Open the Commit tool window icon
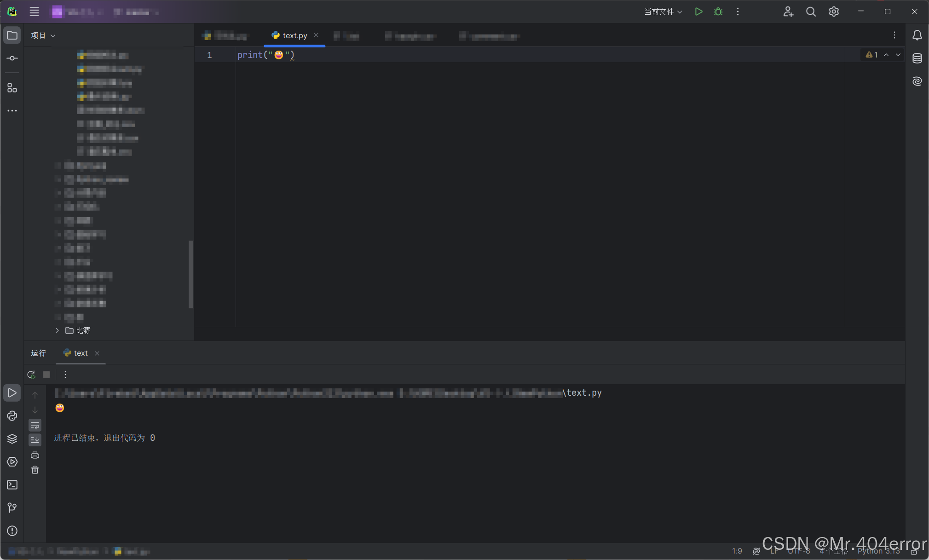929x560 pixels. pyautogui.click(x=12, y=58)
